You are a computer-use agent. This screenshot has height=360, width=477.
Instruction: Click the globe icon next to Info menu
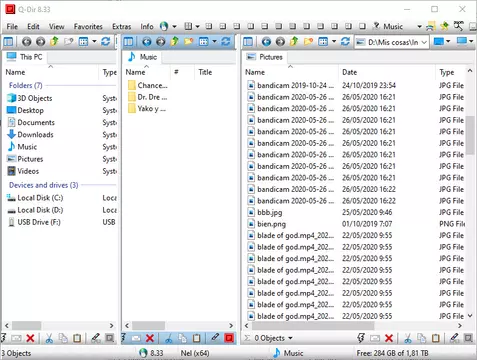coord(164,26)
